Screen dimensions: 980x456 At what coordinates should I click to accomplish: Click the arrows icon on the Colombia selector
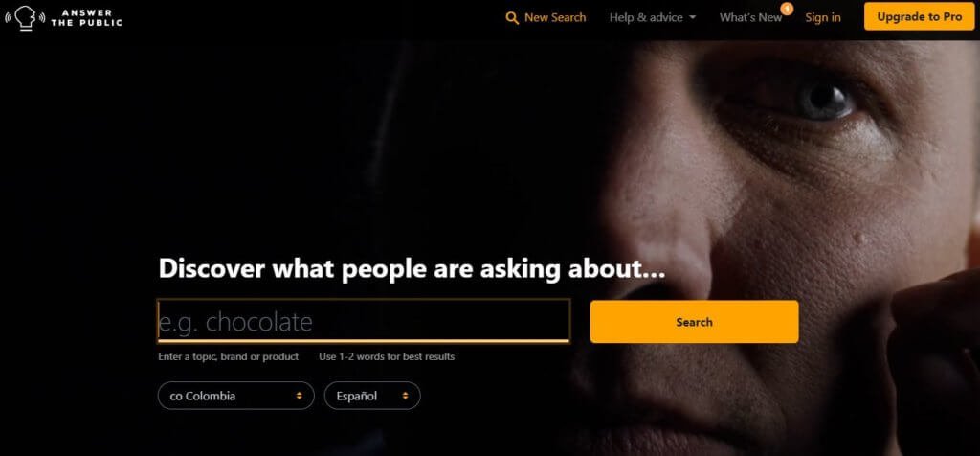click(300, 396)
